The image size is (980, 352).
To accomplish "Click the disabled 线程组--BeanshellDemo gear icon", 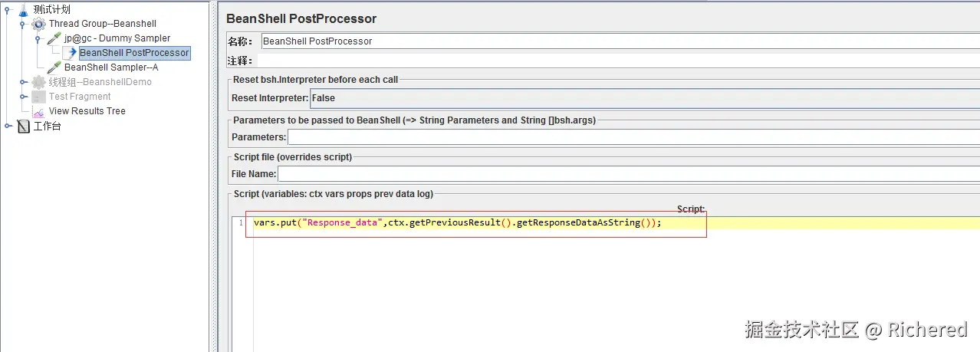I will click(38, 82).
